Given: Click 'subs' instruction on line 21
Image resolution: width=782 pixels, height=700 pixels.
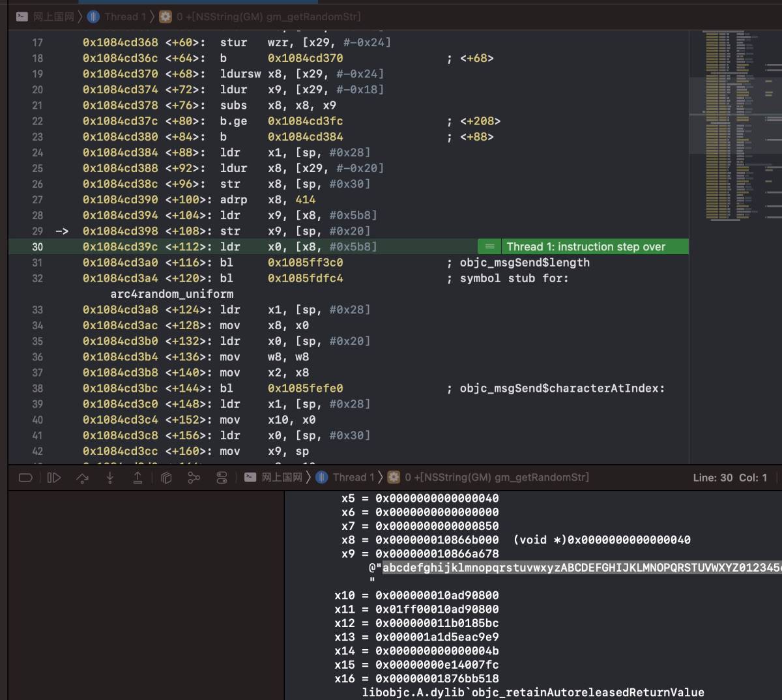Looking at the screenshot, I should point(233,106).
